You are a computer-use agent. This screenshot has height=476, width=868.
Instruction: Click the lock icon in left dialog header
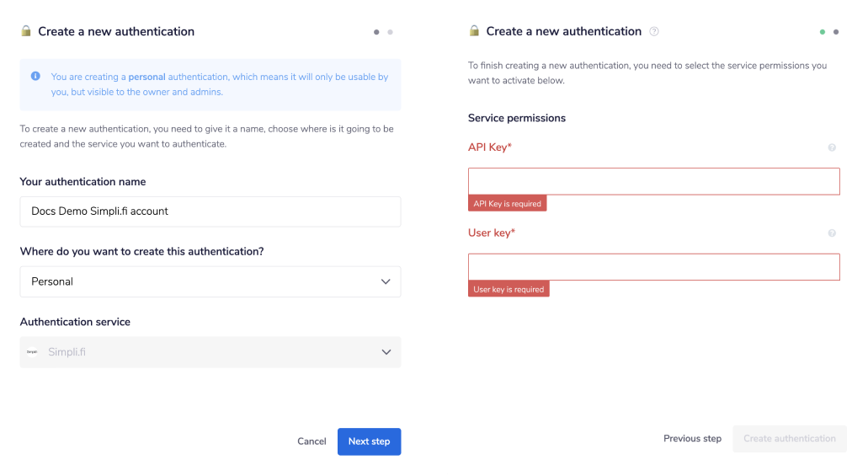[26, 32]
